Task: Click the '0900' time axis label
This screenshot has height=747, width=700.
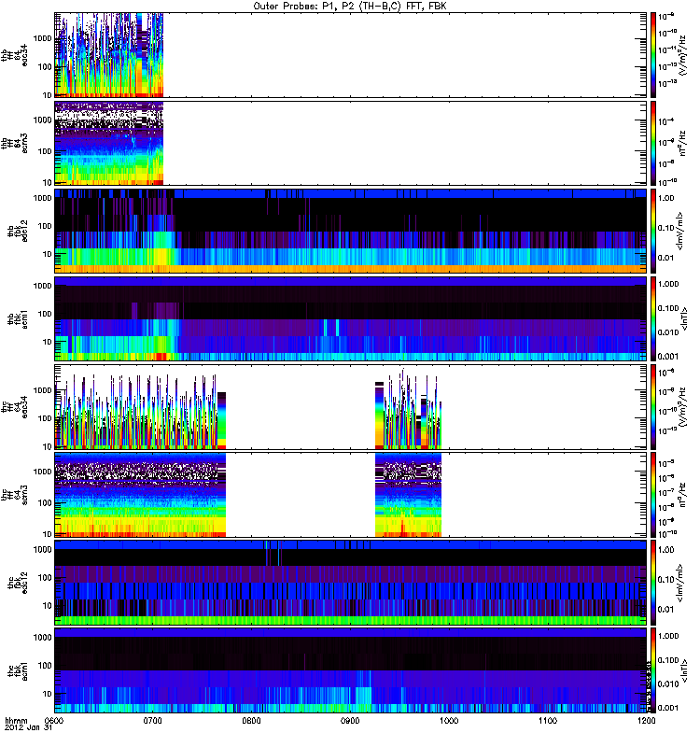Action: [x=350, y=720]
